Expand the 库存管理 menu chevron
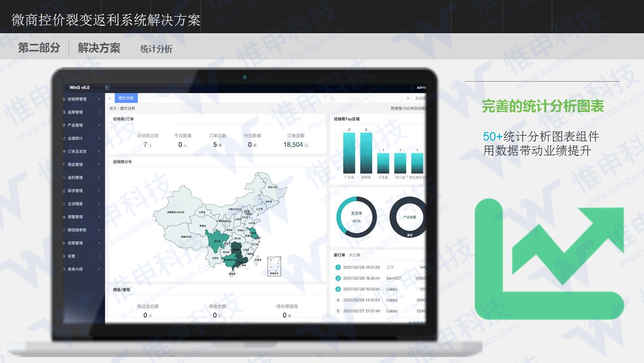644x363 pixels. [x=99, y=191]
